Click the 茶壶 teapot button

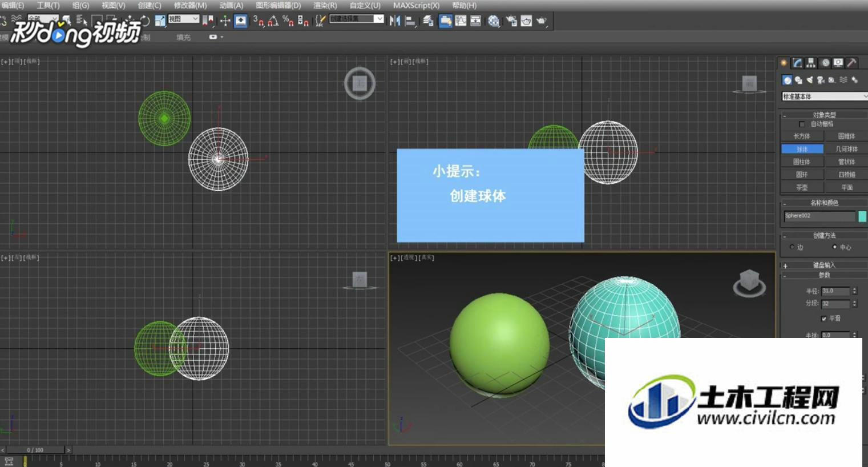[802, 187]
